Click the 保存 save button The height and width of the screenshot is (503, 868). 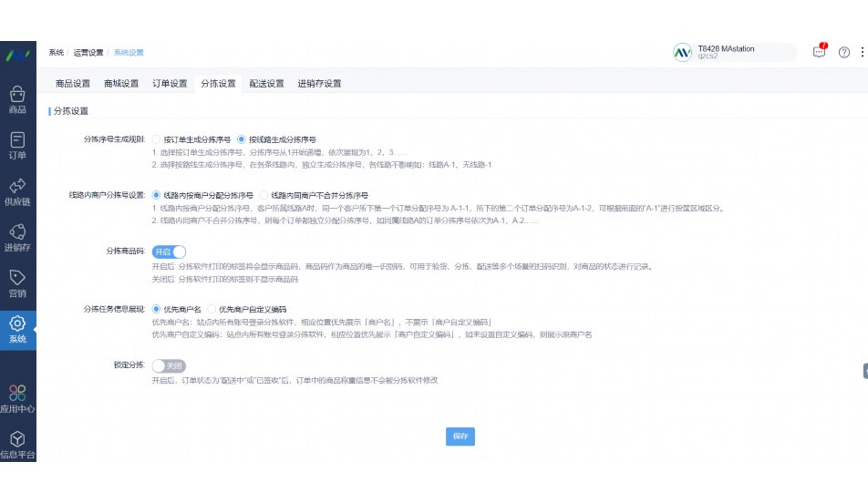point(460,436)
